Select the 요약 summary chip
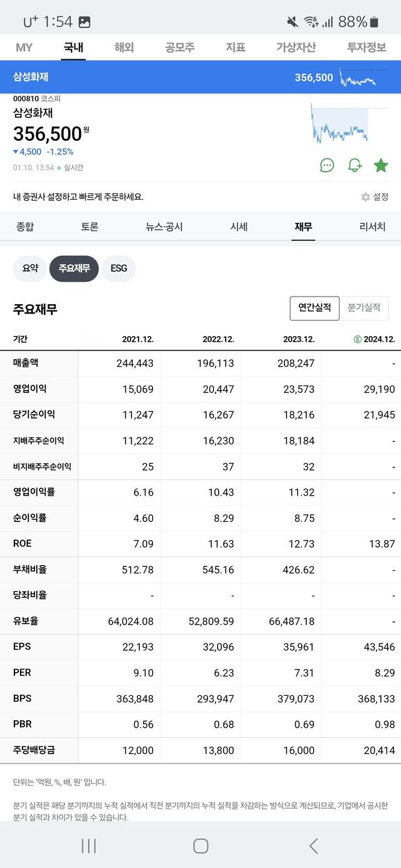The image size is (401, 868). (x=30, y=268)
